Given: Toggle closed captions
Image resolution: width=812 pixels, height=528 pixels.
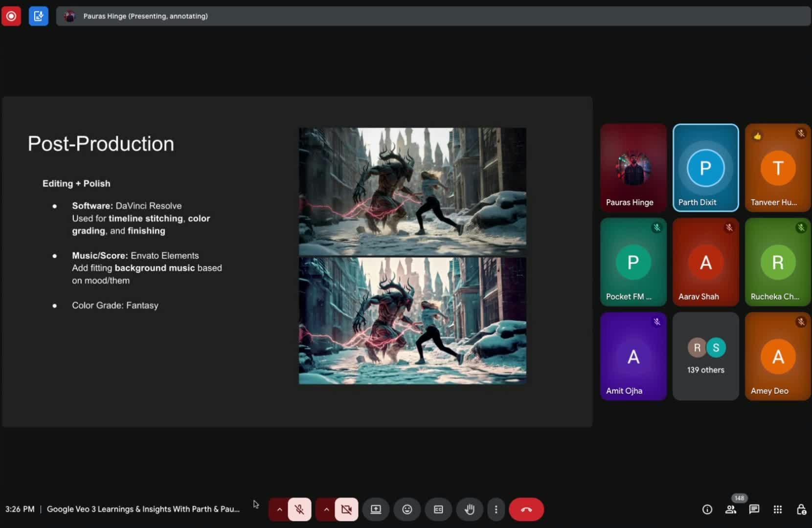Looking at the screenshot, I should (x=438, y=509).
